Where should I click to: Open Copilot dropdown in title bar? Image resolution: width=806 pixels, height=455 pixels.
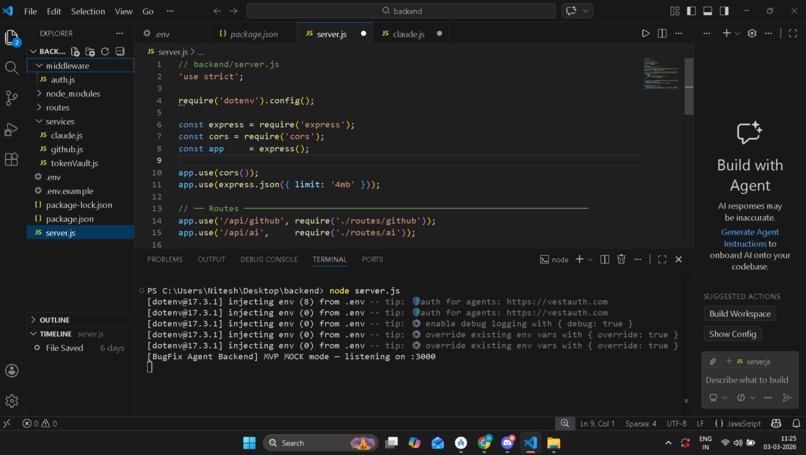click(585, 11)
